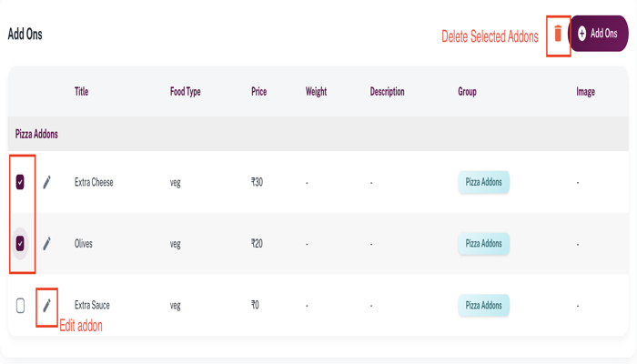Sort by the Title column header
This screenshot has width=637, height=364.
pyautogui.click(x=81, y=92)
